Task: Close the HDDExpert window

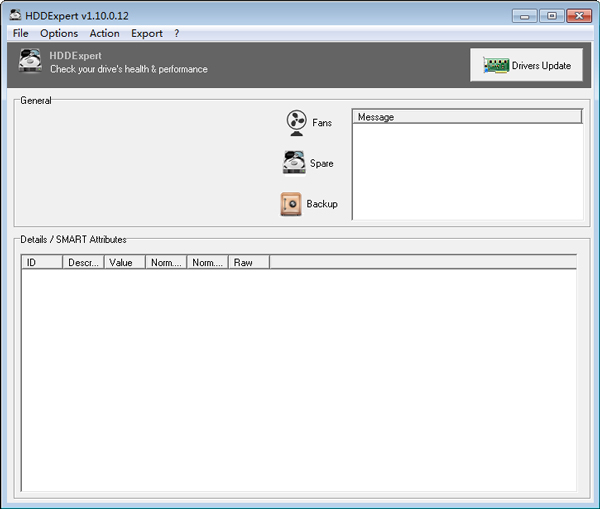Action: (579, 16)
